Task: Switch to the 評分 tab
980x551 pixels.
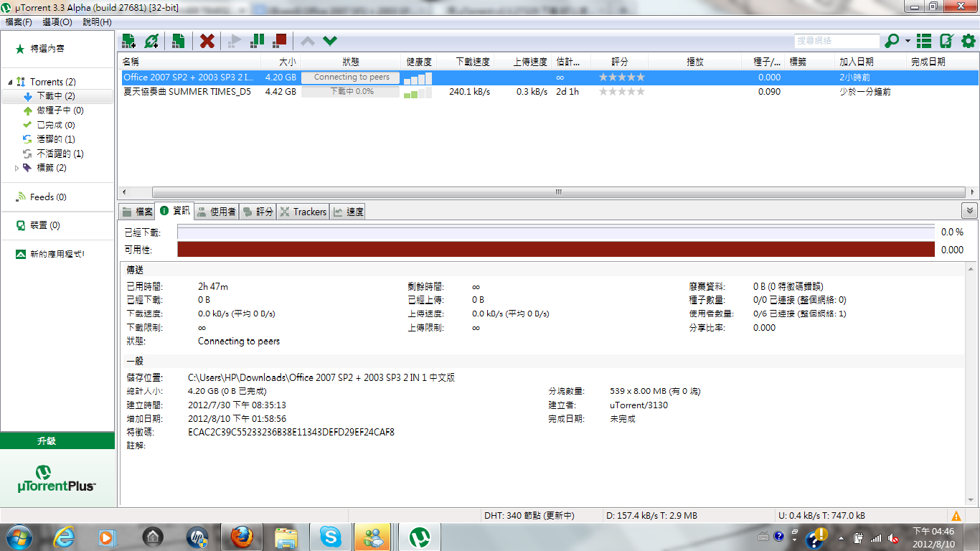Action: coord(258,212)
